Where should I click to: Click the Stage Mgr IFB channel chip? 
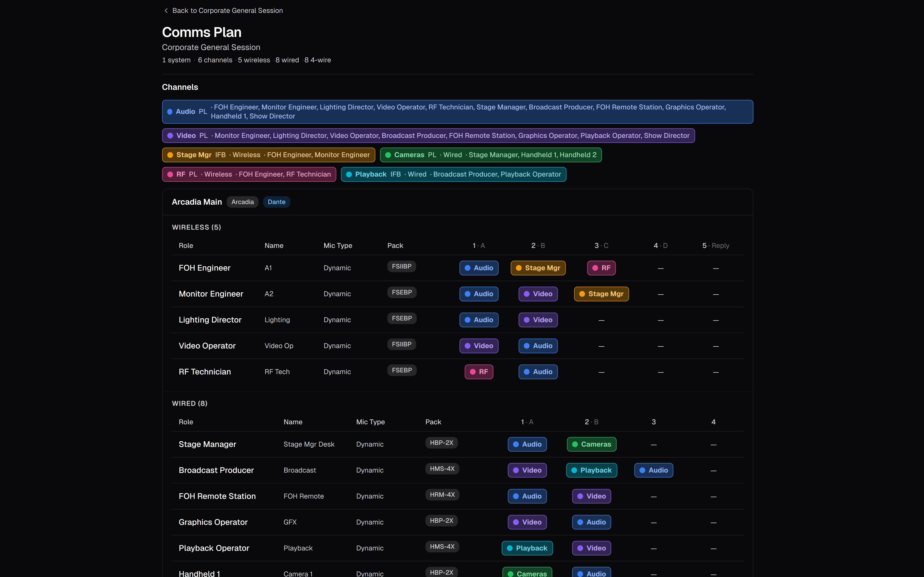(x=268, y=155)
